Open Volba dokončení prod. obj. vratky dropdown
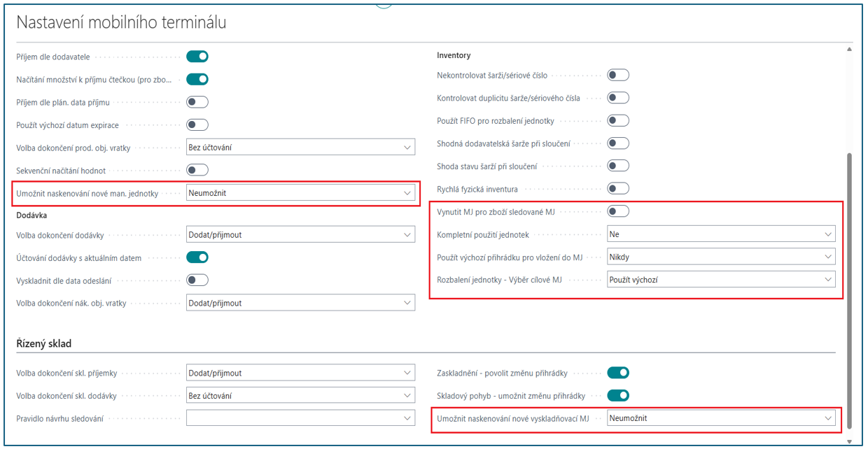868x449 pixels. tap(301, 148)
